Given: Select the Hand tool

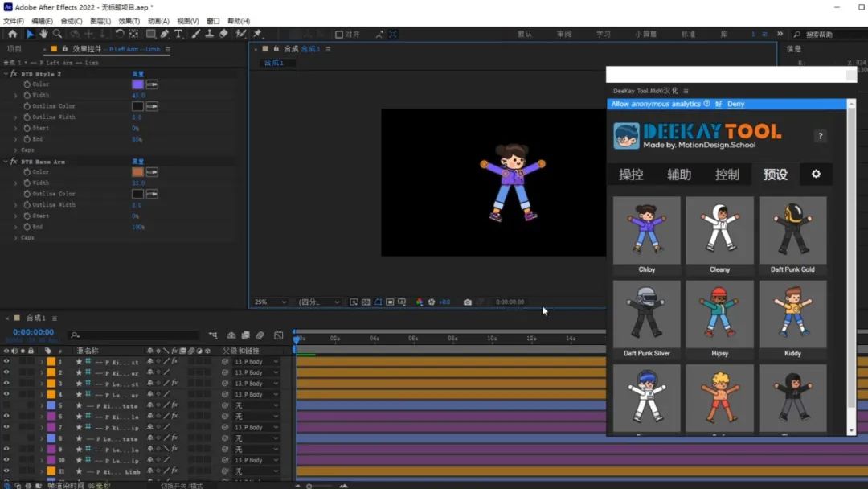Looking at the screenshot, I should [x=43, y=34].
